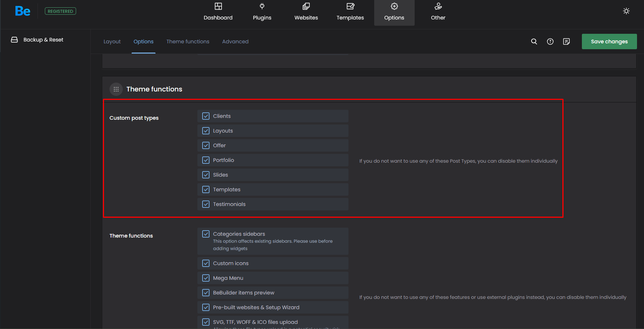Disable the Mega Menu checkbox
Viewport: 644px width, 329px height.
[206, 278]
